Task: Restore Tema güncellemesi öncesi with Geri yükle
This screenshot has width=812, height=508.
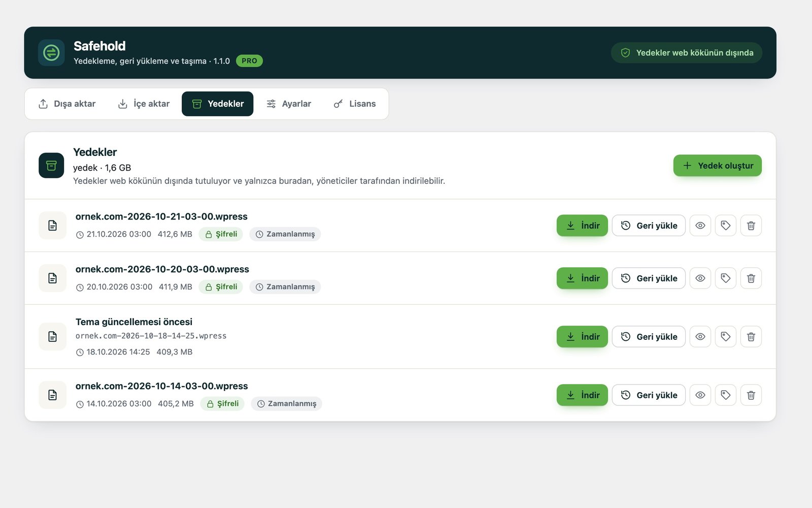Action: click(x=649, y=337)
